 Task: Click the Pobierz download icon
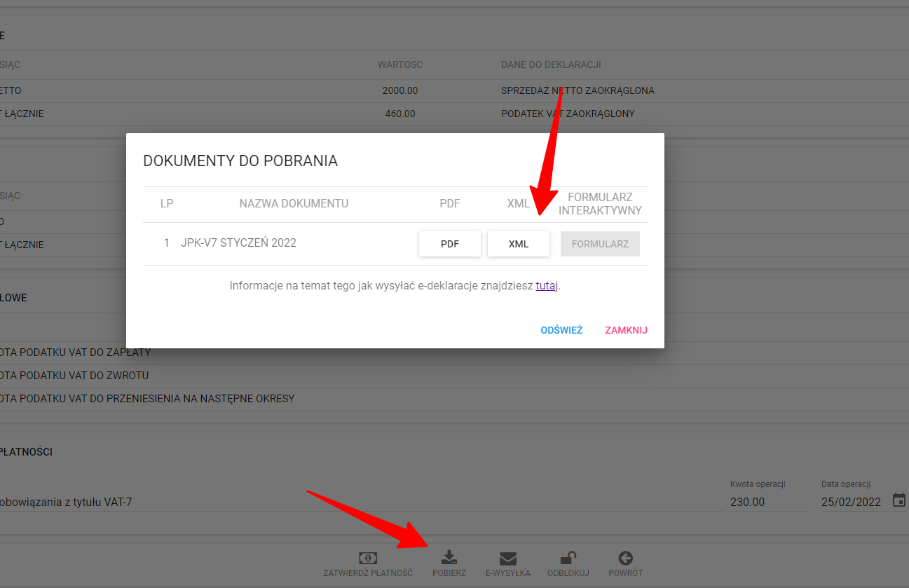449,558
